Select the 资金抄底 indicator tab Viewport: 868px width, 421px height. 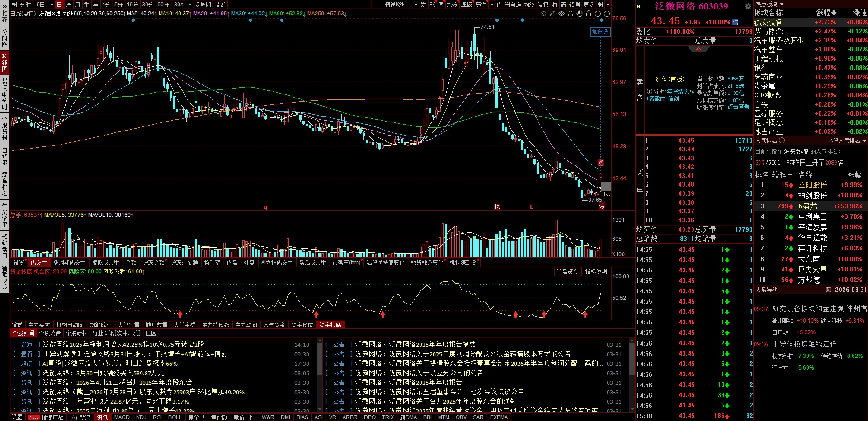[x=330, y=325]
